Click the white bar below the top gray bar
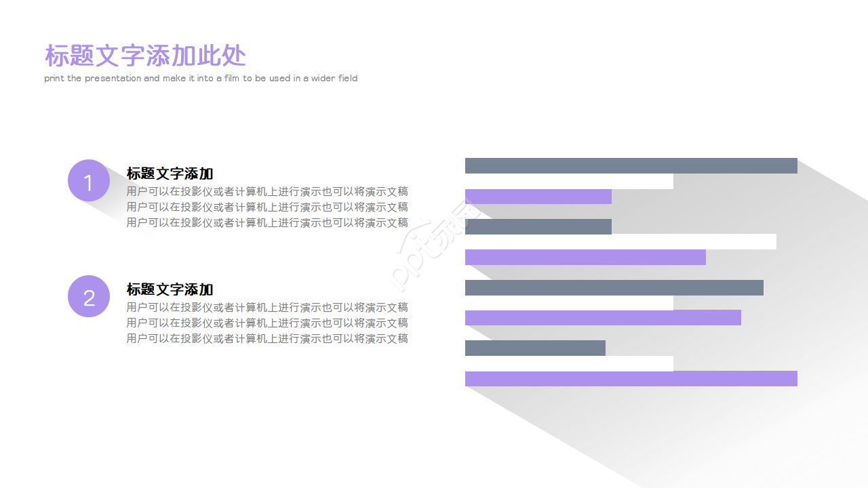Viewport: 868px width, 488px height. click(568, 181)
